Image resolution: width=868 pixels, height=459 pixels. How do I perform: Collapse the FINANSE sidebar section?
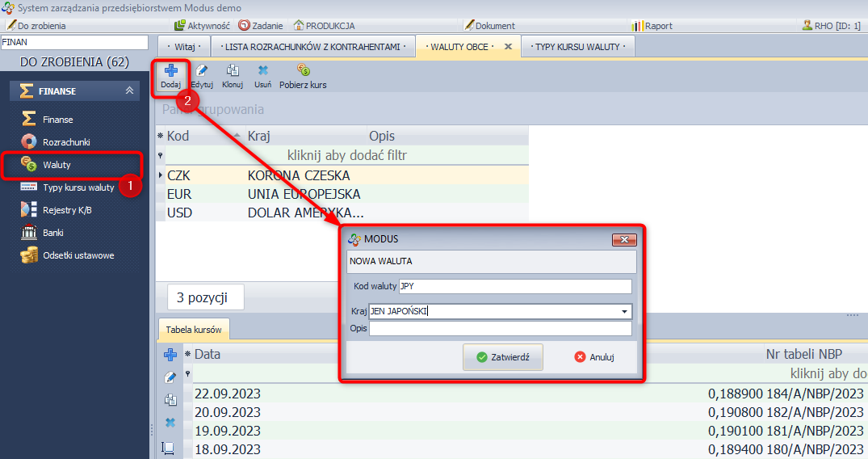[x=129, y=91]
